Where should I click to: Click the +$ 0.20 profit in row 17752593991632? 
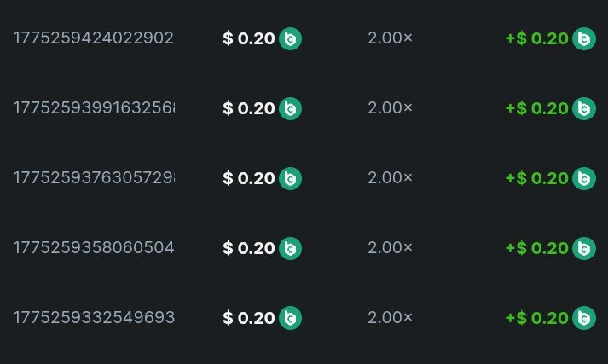(537, 108)
